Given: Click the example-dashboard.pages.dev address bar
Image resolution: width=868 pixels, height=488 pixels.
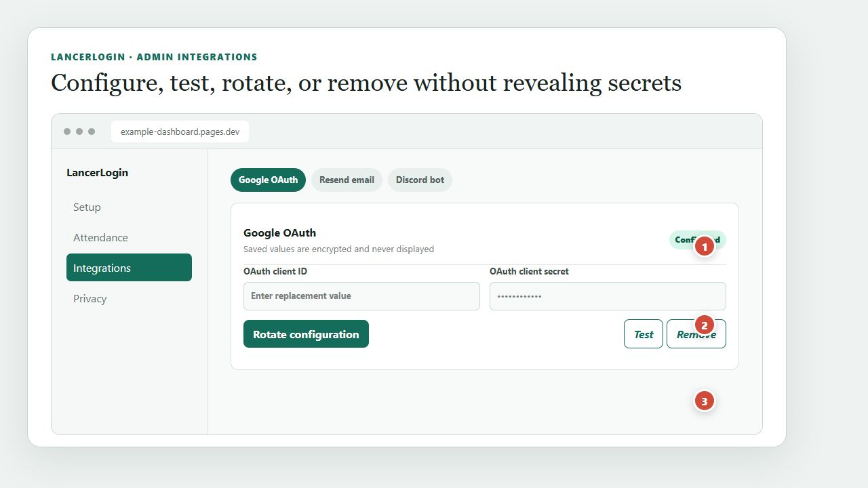Looking at the screenshot, I should point(180,131).
